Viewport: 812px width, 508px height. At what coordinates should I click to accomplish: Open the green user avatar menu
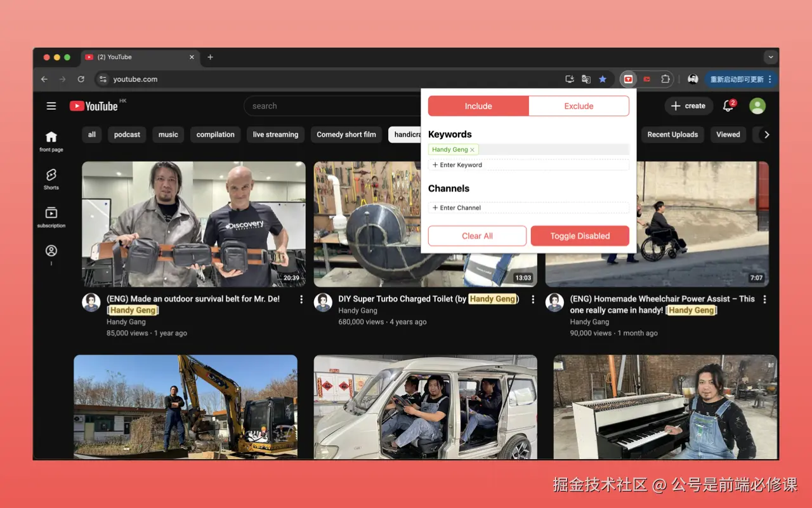click(x=757, y=106)
